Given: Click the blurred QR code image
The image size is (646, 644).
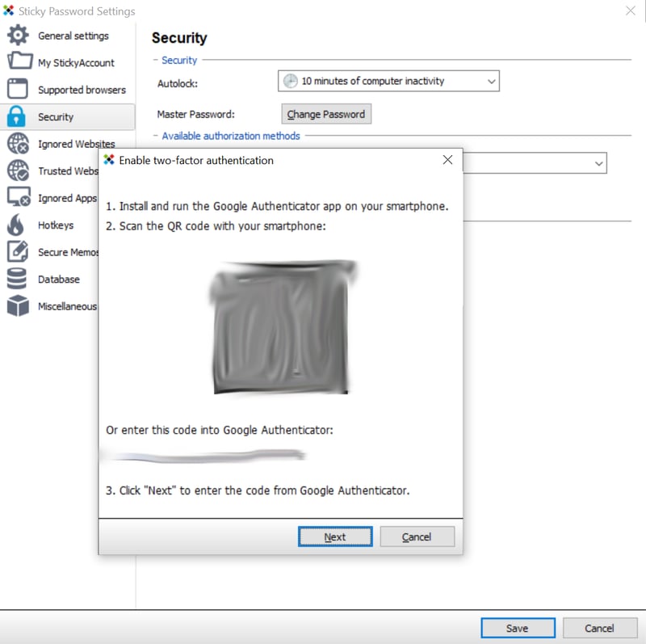Looking at the screenshot, I should (281, 327).
